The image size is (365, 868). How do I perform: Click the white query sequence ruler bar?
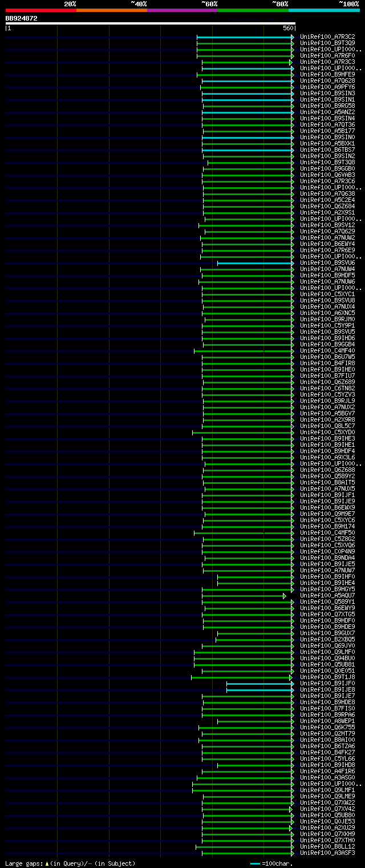(150, 23)
